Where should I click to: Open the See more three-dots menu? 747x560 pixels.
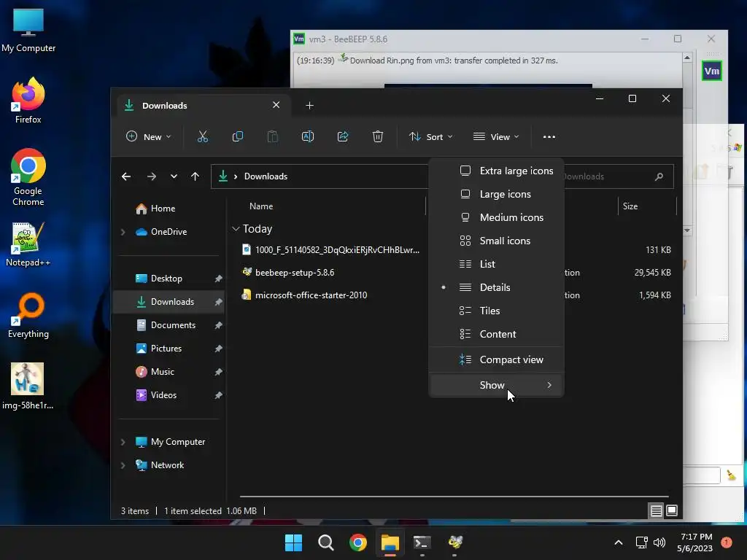coord(549,136)
